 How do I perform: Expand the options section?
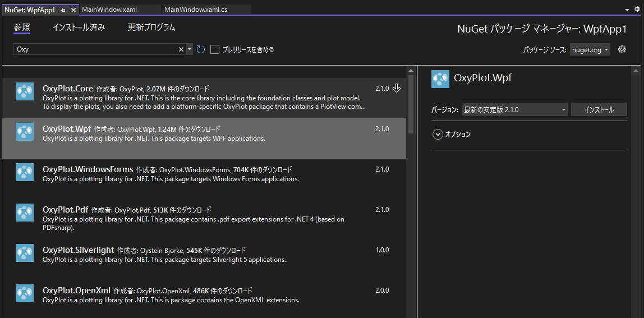[438, 135]
